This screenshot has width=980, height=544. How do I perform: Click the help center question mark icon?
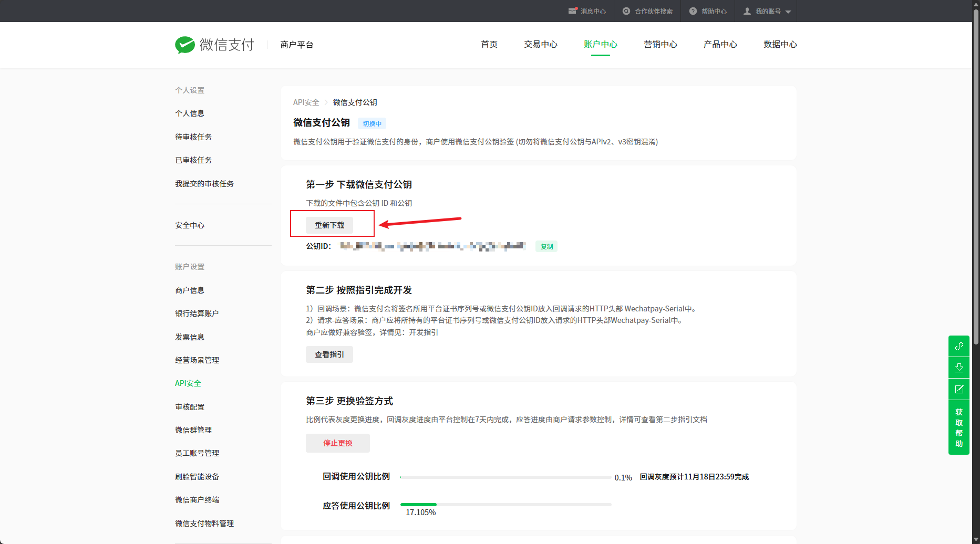(693, 11)
